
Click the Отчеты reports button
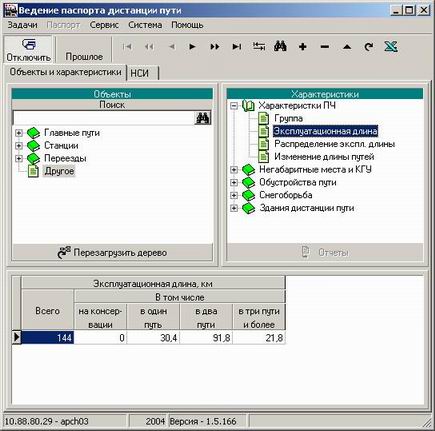[325, 252]
